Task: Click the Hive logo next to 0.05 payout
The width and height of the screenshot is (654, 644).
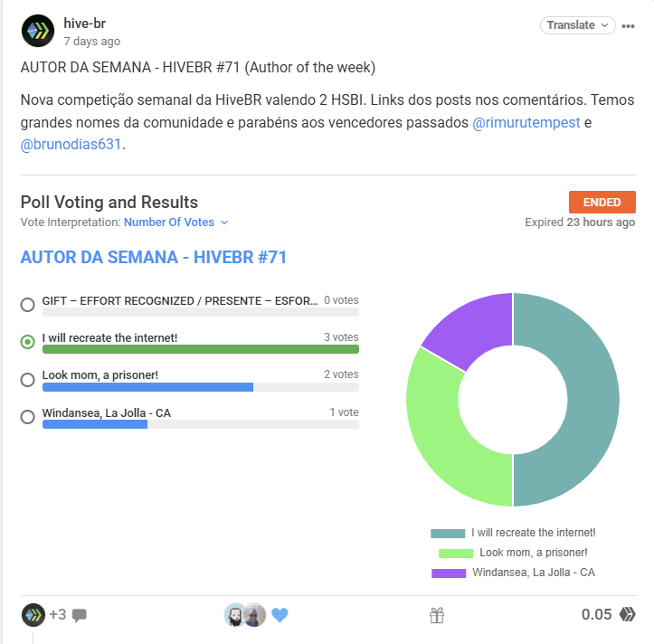Action: [x=627, y=614]
